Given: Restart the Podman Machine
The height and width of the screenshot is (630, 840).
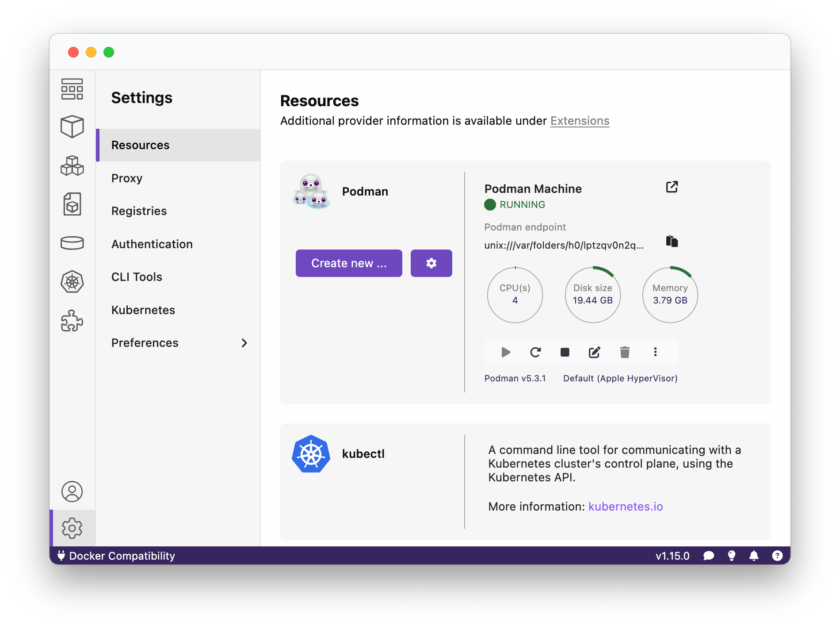Looking at the screenshot, I should (x=536, y=352).
